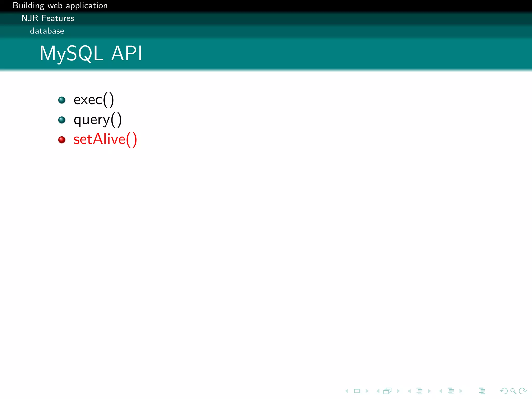
Task: Click the 'query()' bullet text
Action: [x=98, y=120]
